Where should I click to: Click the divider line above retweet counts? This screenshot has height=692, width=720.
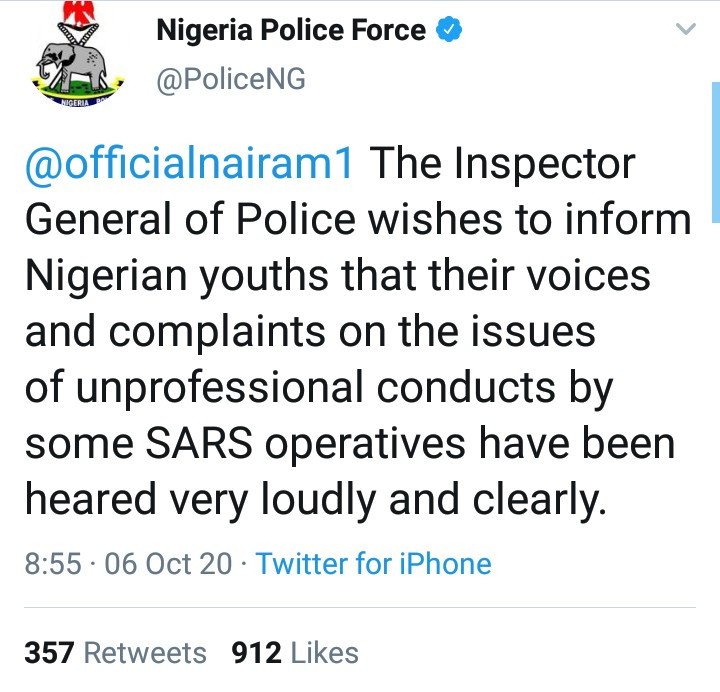coord(360,608)
